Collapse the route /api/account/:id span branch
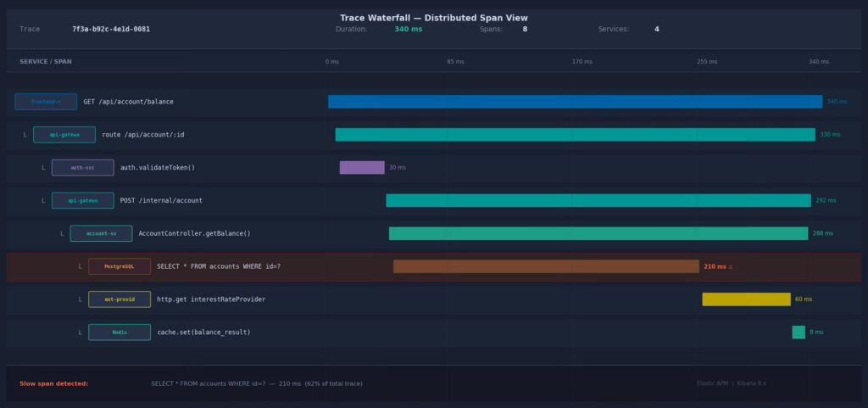This screenshot has height=408, width=868. coord(25,135)
